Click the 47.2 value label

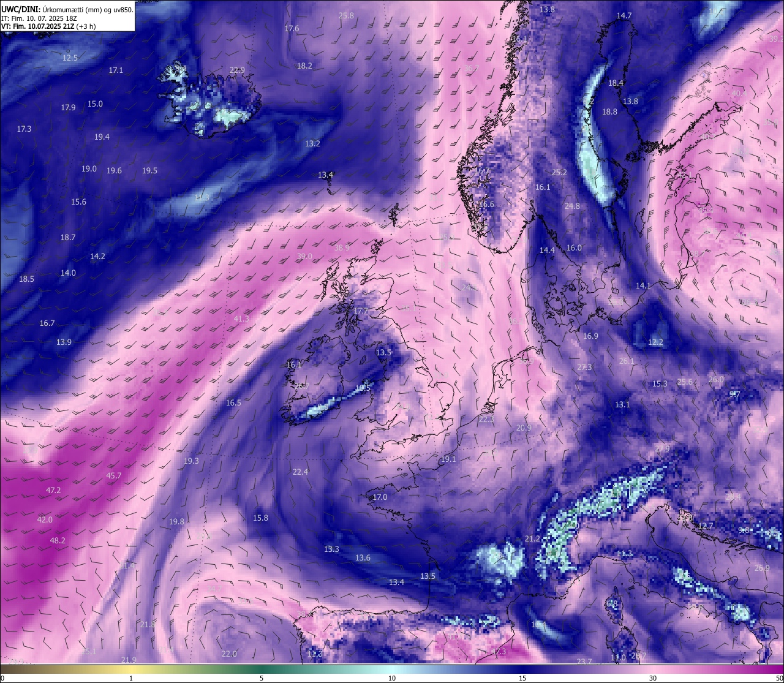[x=53, y=490]
